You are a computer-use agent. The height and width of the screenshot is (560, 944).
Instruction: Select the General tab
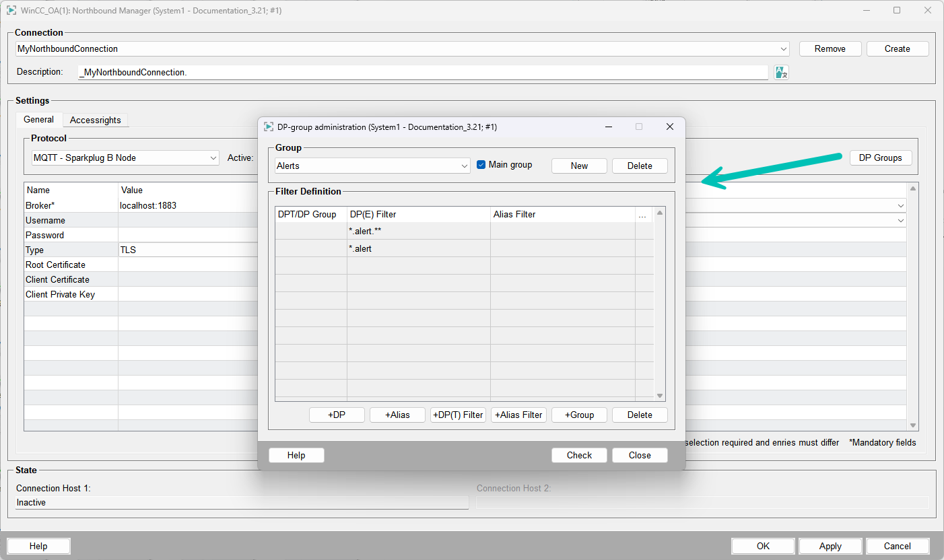[38, 119]
